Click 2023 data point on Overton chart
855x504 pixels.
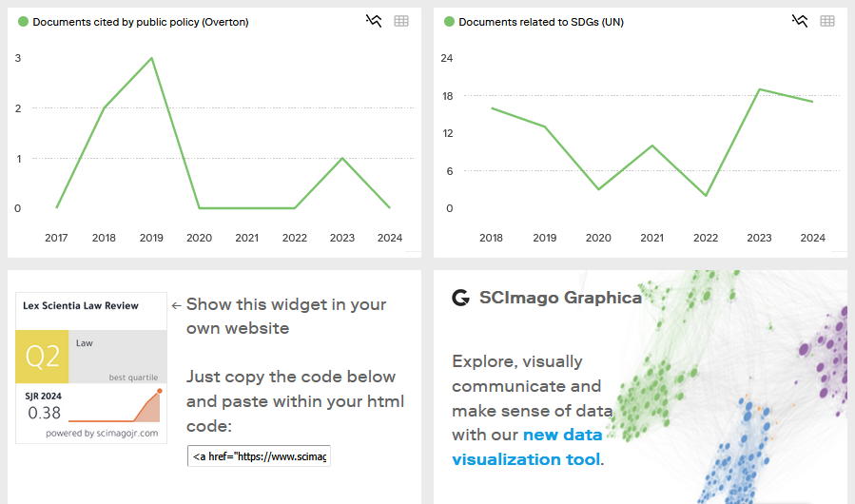click(342, 158)
